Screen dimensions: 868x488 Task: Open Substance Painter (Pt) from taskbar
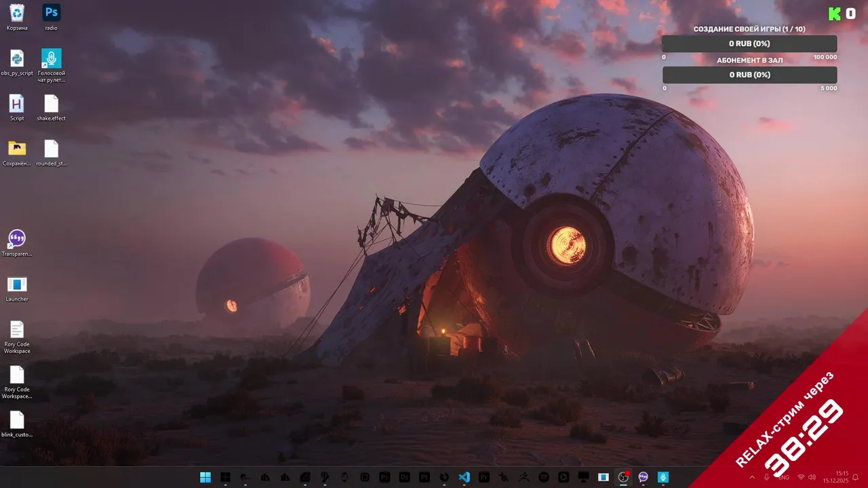[424, 477]
